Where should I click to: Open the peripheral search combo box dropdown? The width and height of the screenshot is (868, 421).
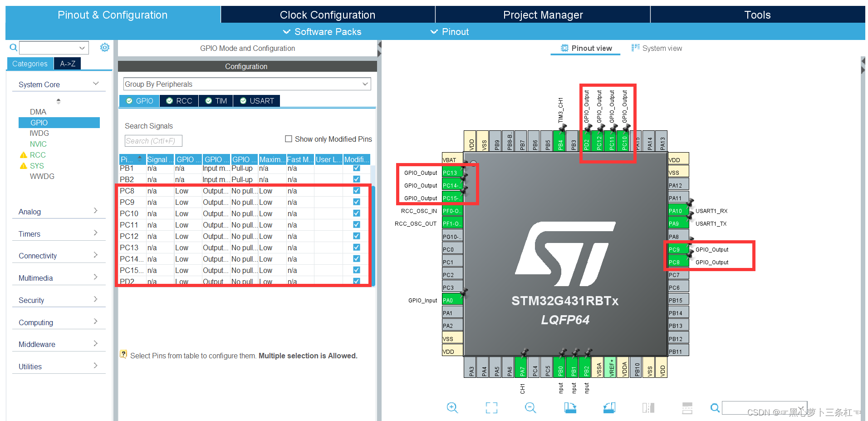pyautogui.click(x=82, y=48)
